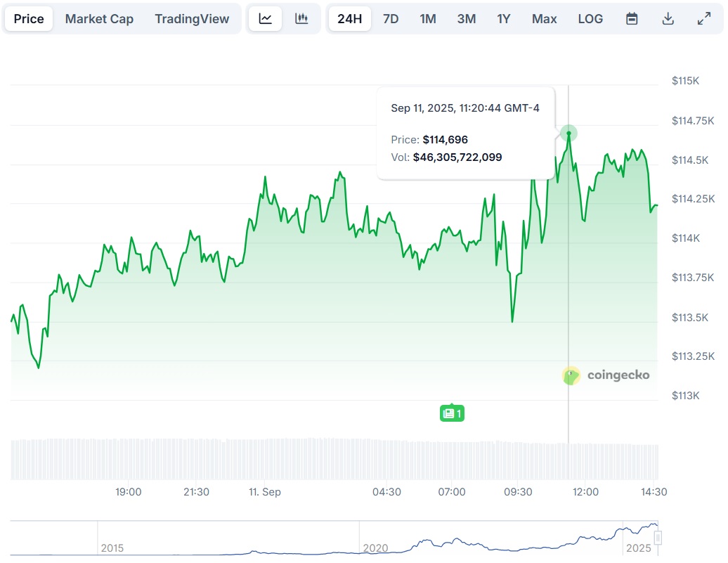Download the chart data
Viewport: 728px width, 563px height.
[668, 19]
